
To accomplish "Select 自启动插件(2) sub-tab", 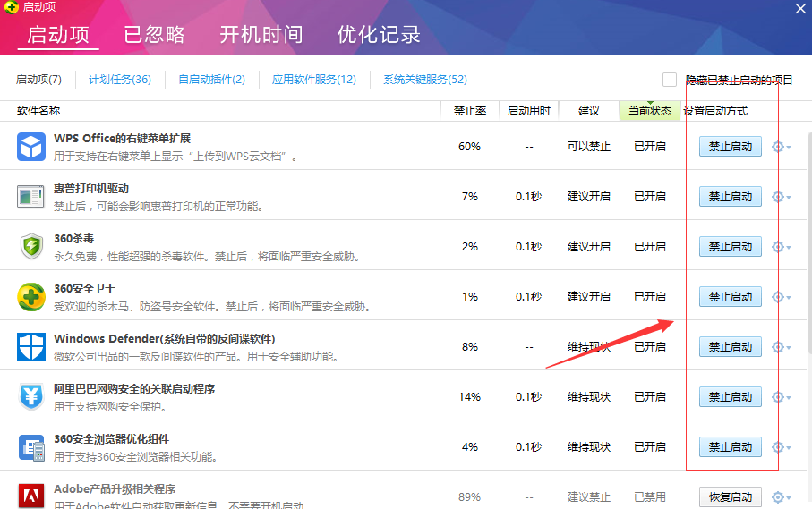I will tap(212, 80).
